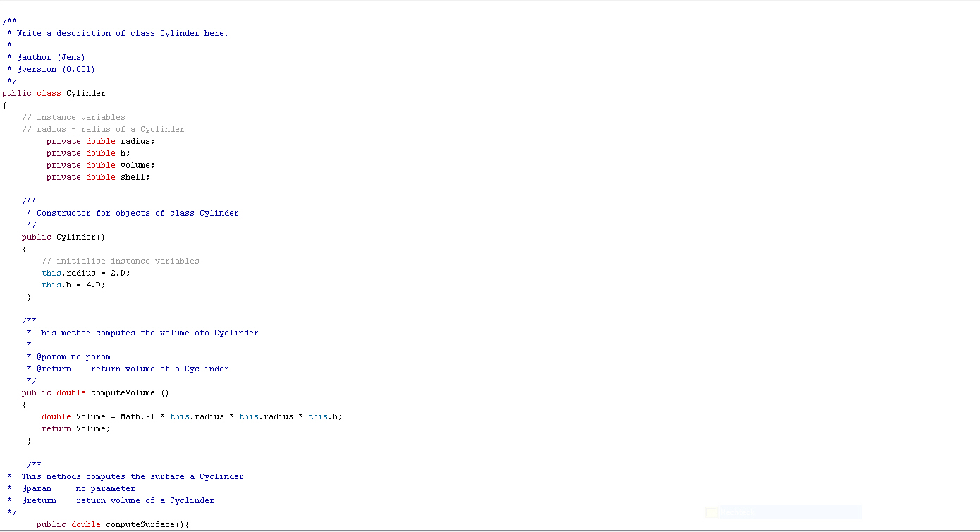Click the 'public Cylinder()' constructor signature
980x532 pixels.
[63, 237]
